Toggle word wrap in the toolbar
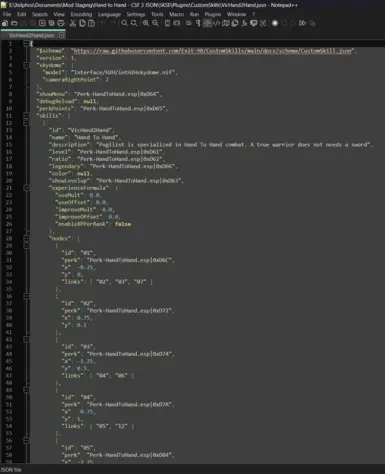This screenshot has width=385, height=474. 189,23
